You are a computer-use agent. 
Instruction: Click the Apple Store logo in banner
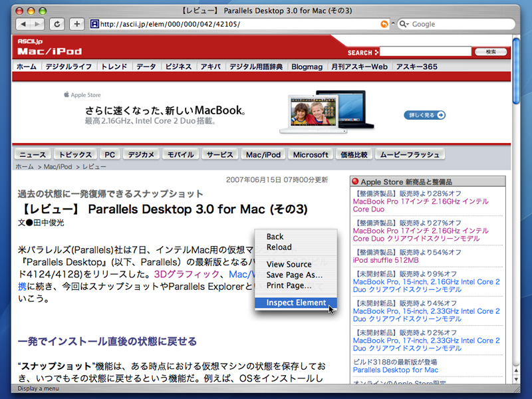pos(82,95)
